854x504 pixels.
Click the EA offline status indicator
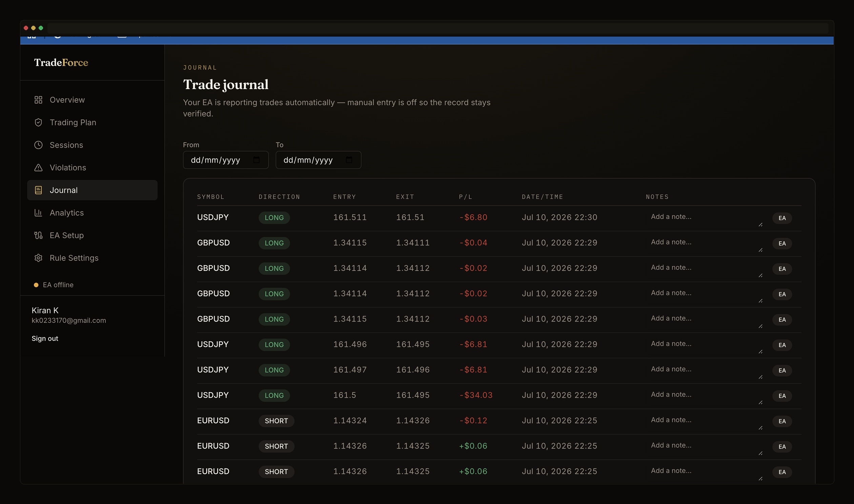(x=54, y=285)
